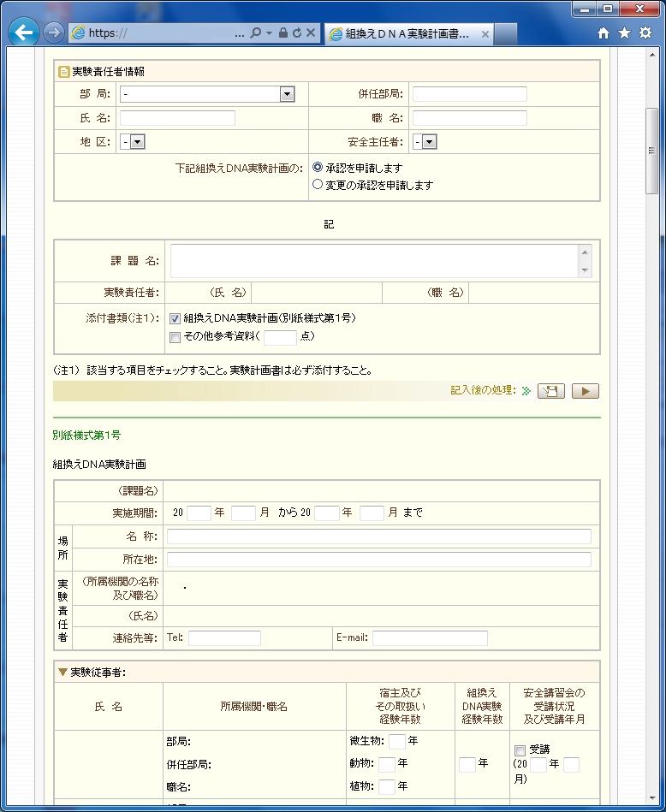Click the end month field of 実施期間
Image resolution: width=666 pixels, height=812 pixels.
(372, 513)
